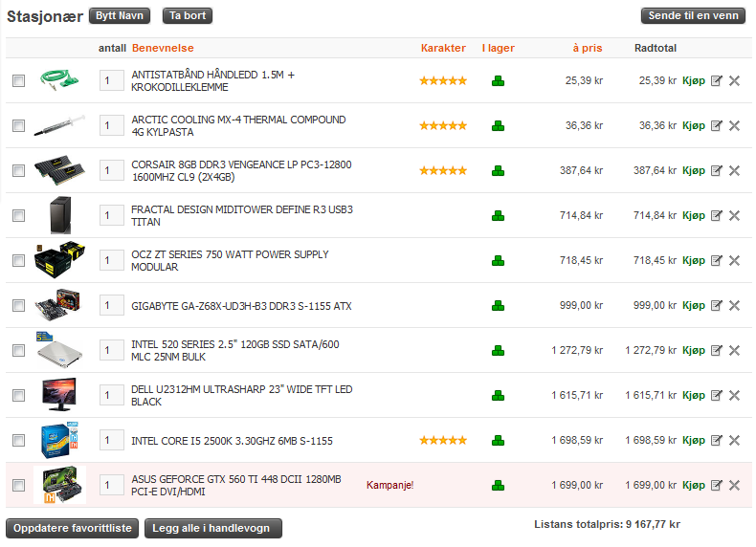Delete Intel Core i5 2500K row X
This screenshot has width=756, height=547.
click(x=734, y=440)
